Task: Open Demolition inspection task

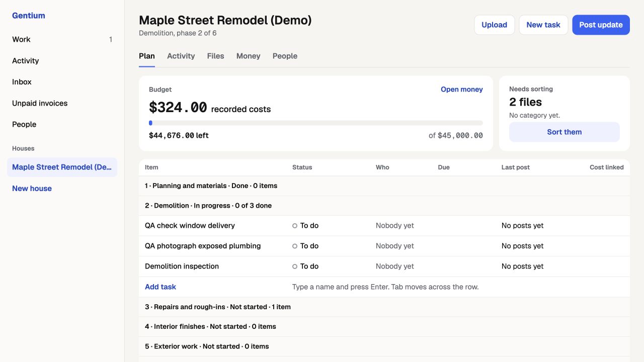Action: (182, 266)
